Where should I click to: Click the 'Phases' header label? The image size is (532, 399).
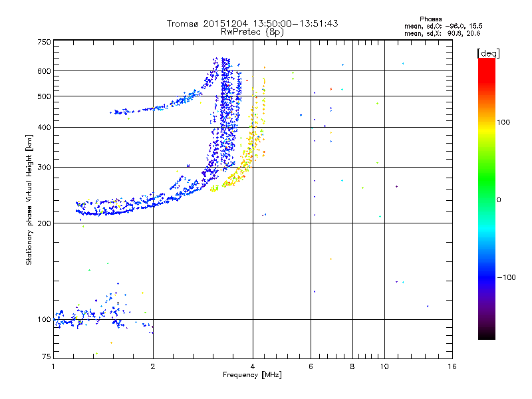[430, 19]
